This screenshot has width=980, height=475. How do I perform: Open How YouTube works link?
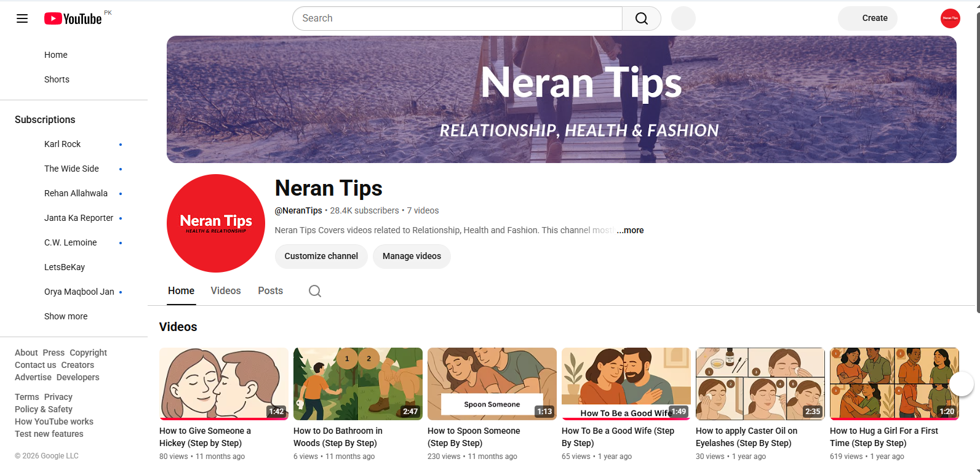click(54, 421)
